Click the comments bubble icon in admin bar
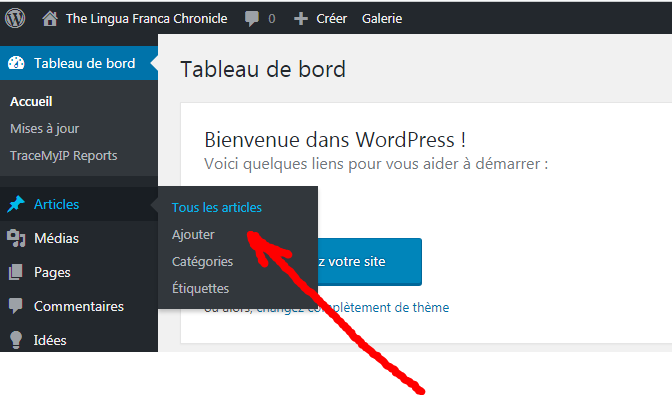The height and width of the screenshot is (395, 672). coord(252,19)
